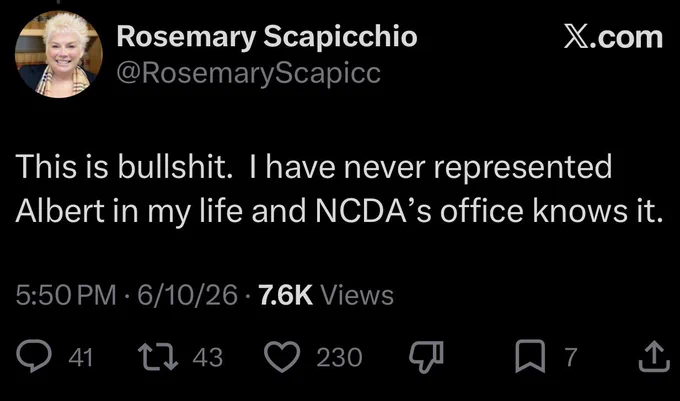The height and width of the screenshot is (401, 680).
Task: Click the Views label text
Action: coord(357,295)
